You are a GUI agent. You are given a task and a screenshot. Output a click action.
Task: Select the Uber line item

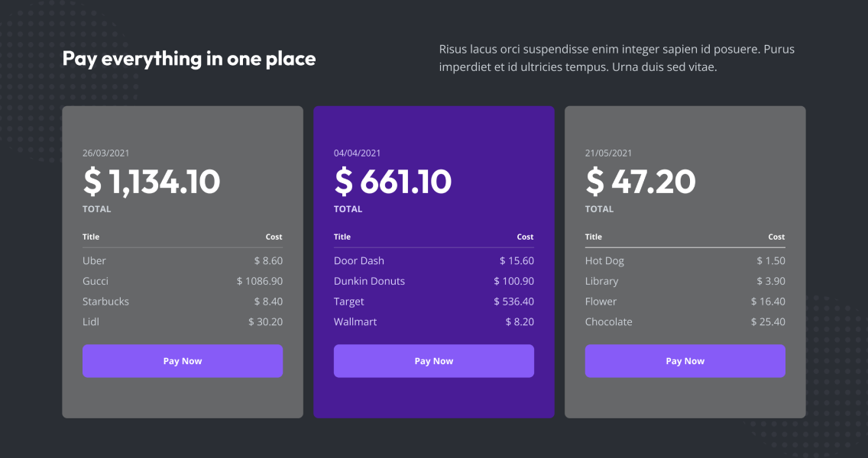tap(94, 260)
